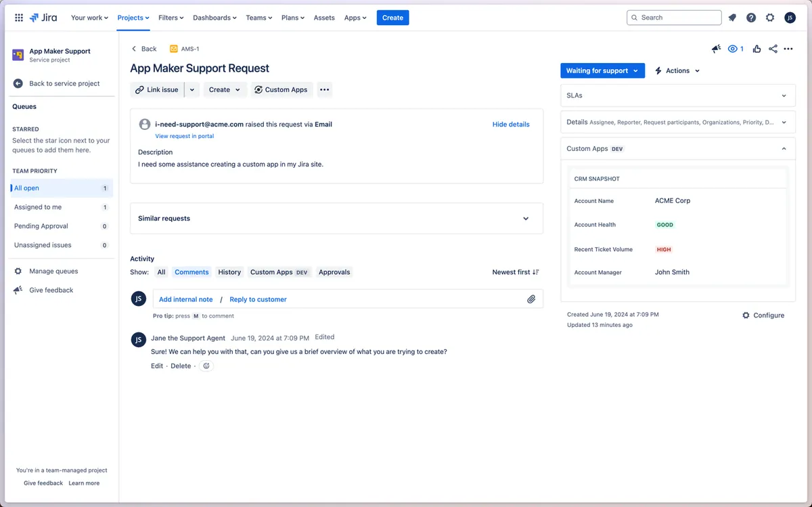
Task: Open the Create dropdown in issue toolbar
Action: (225, 89)
